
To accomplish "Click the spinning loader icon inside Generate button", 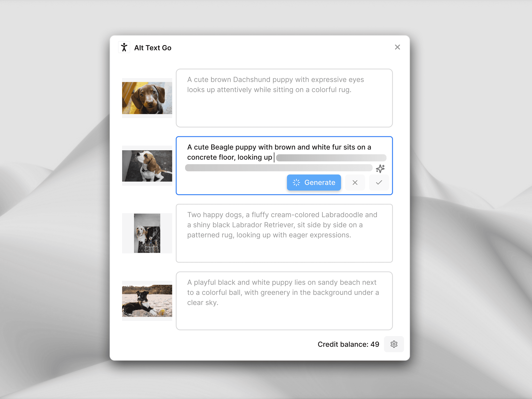I will [297, 183].
